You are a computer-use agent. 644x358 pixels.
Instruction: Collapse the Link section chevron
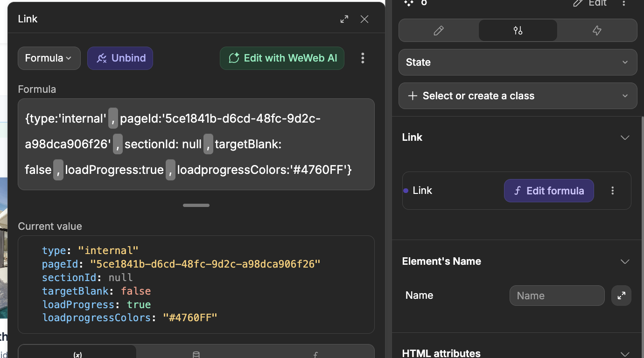[x=625, y=138]
